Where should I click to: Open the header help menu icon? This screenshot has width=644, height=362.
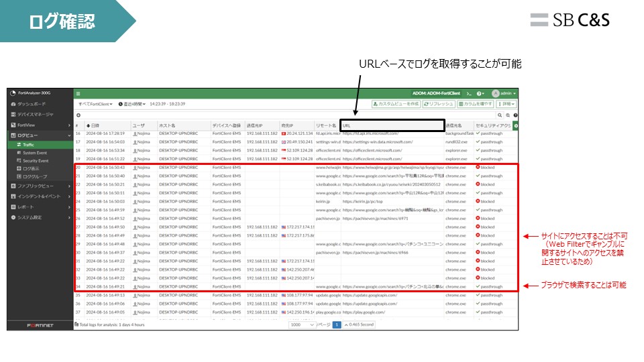[480, 94]
